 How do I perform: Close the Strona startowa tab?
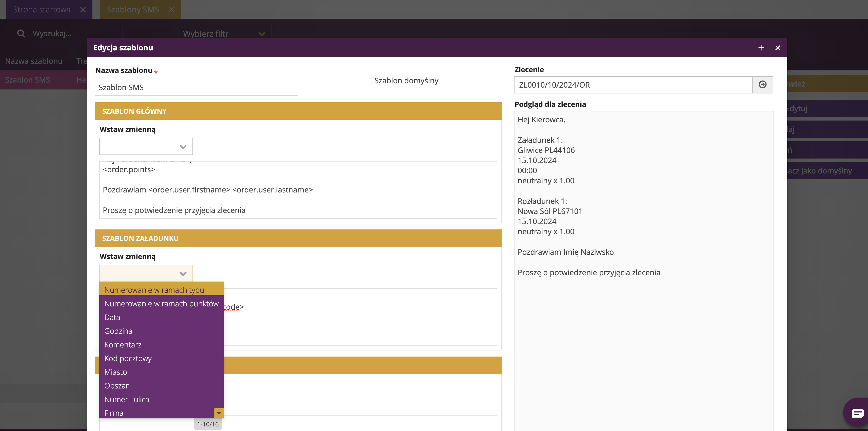[83, 9]
